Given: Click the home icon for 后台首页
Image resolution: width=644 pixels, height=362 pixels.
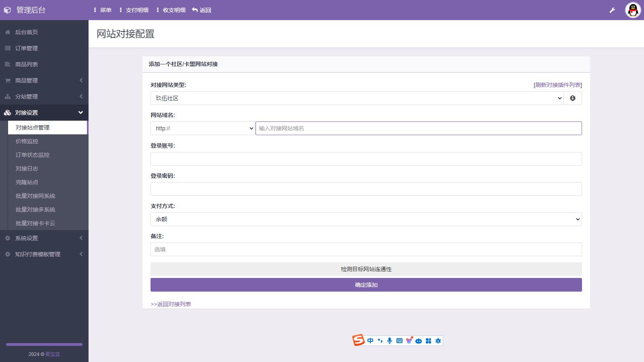Looking at the screenshot, I should click(x=8, y=32).
